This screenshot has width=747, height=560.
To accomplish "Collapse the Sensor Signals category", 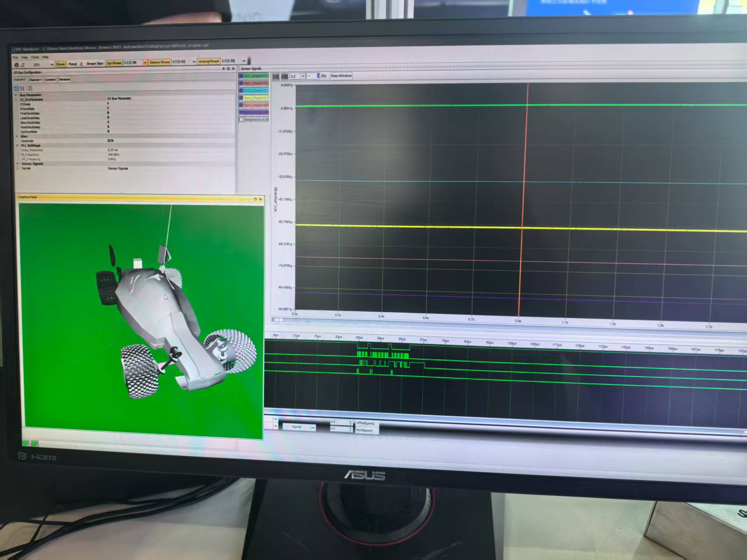I will pos(18,164).
